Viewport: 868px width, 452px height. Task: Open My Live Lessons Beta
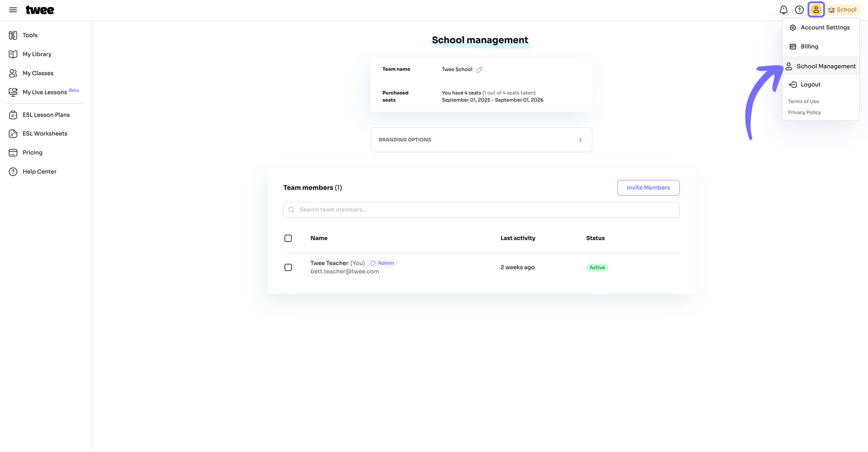pos(46,92)
